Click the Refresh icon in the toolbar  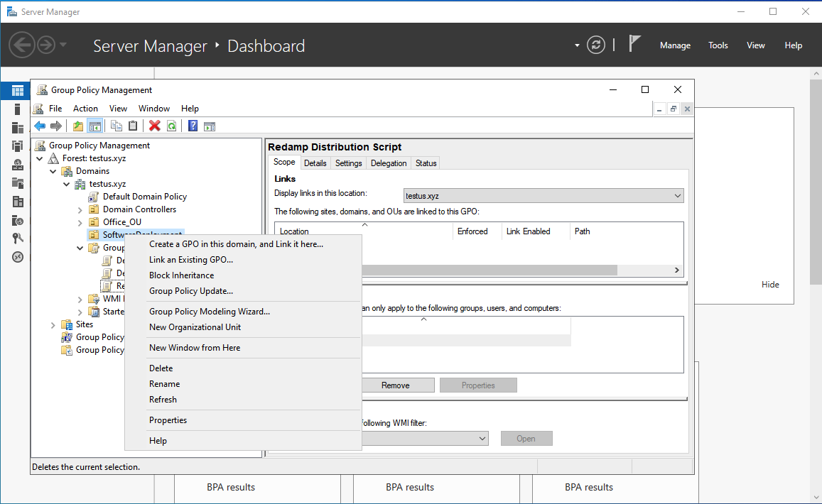[171, 126]
